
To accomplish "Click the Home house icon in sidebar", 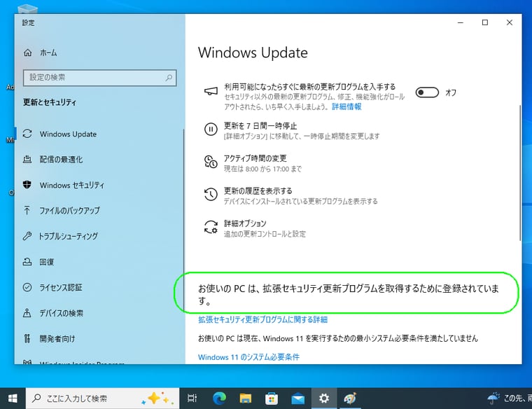I will pyautogui.click(x=28, y=53).
